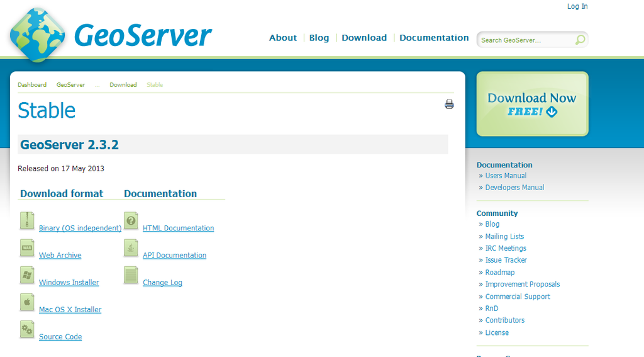
Task: Open Improvement Proposals link
Action: (x=523, y=284)
